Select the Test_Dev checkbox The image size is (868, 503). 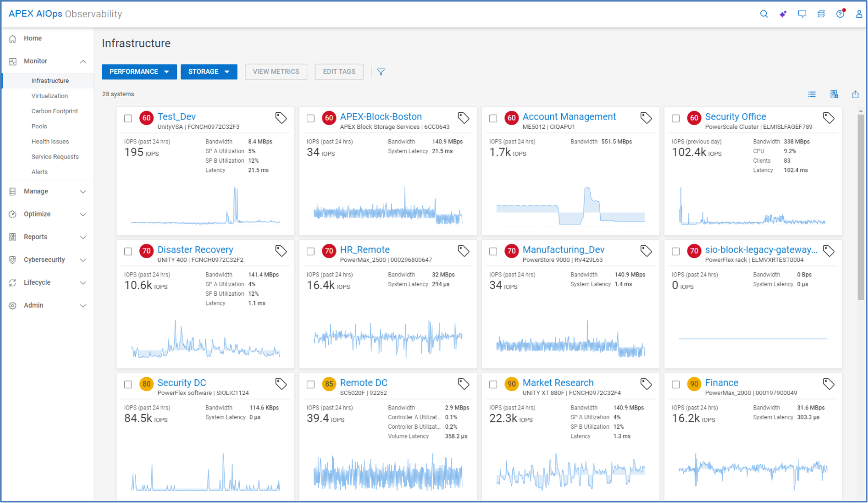click(x=128, y=118)
